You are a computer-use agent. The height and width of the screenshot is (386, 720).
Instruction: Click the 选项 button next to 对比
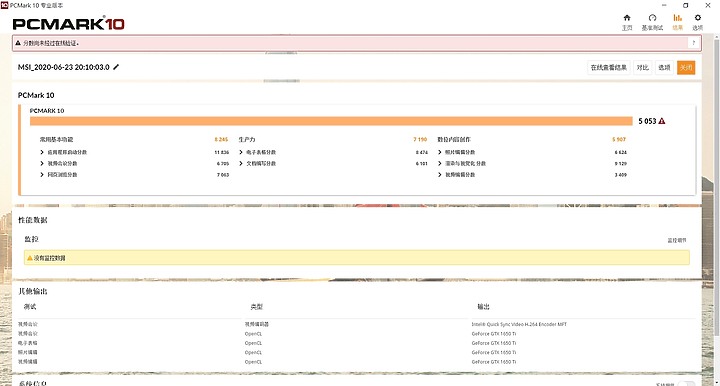coord(664,67)
